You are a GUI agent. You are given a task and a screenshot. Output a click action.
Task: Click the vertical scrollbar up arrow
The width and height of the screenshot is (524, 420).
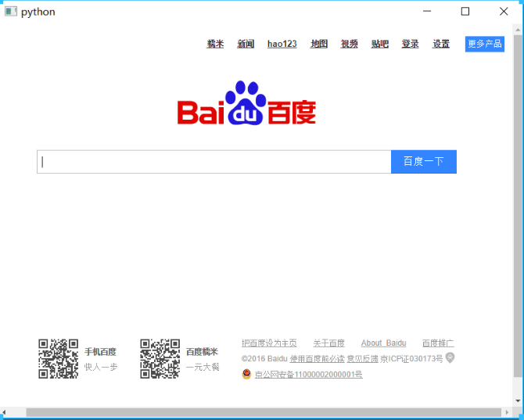pos(518,30)
